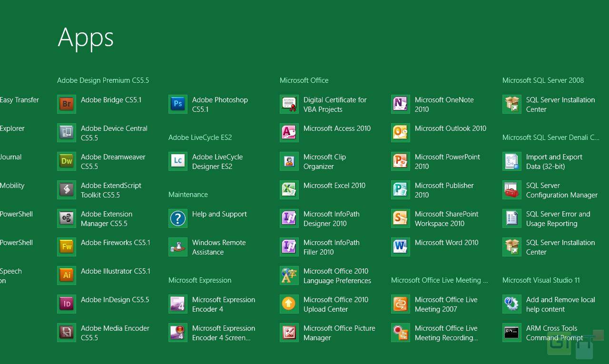Click the Help and Support label text
Image resolution: width=609 pixels, height=364 pixels.
pos(219,214)
